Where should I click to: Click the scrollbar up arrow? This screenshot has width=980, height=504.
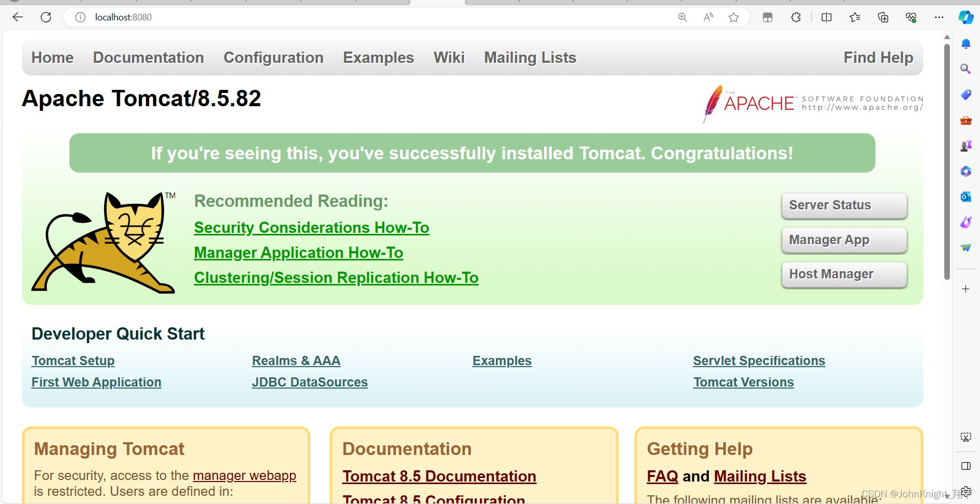click(x=947, y=37)
